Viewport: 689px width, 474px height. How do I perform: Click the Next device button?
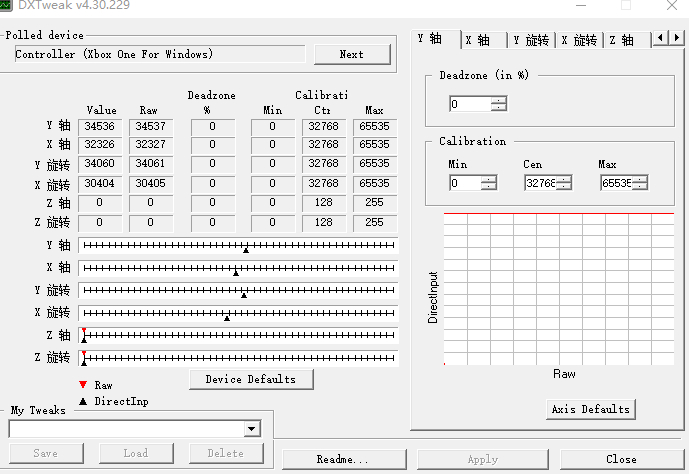(x=352, y=54)
